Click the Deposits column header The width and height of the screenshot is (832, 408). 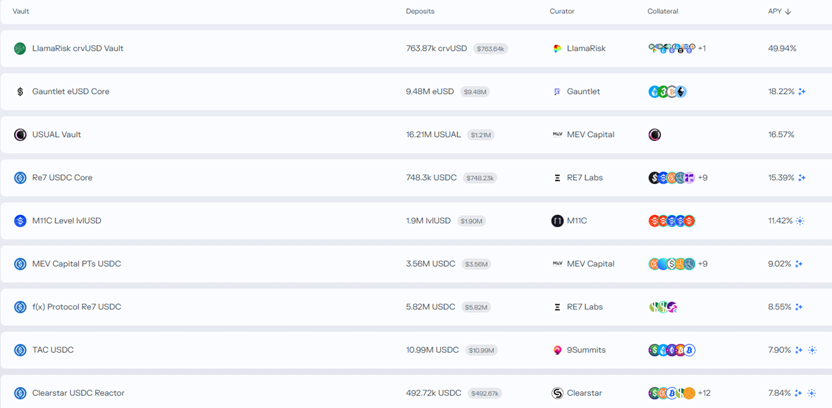[420, 12]
